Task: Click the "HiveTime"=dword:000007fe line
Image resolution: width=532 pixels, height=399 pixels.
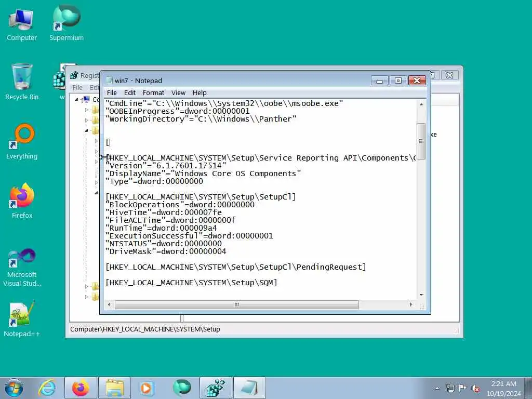Action: [164, 212]
